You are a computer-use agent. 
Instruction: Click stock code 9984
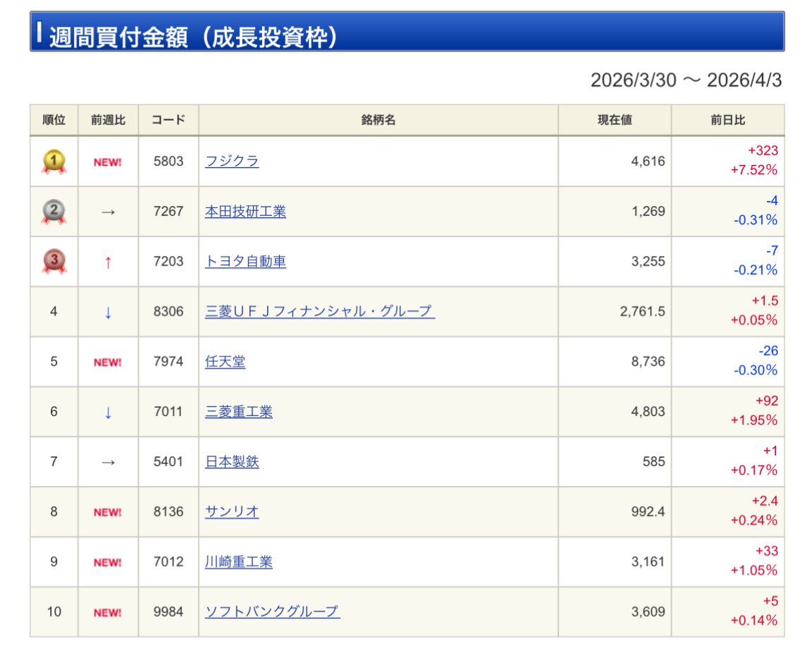(x=168, y=612)
